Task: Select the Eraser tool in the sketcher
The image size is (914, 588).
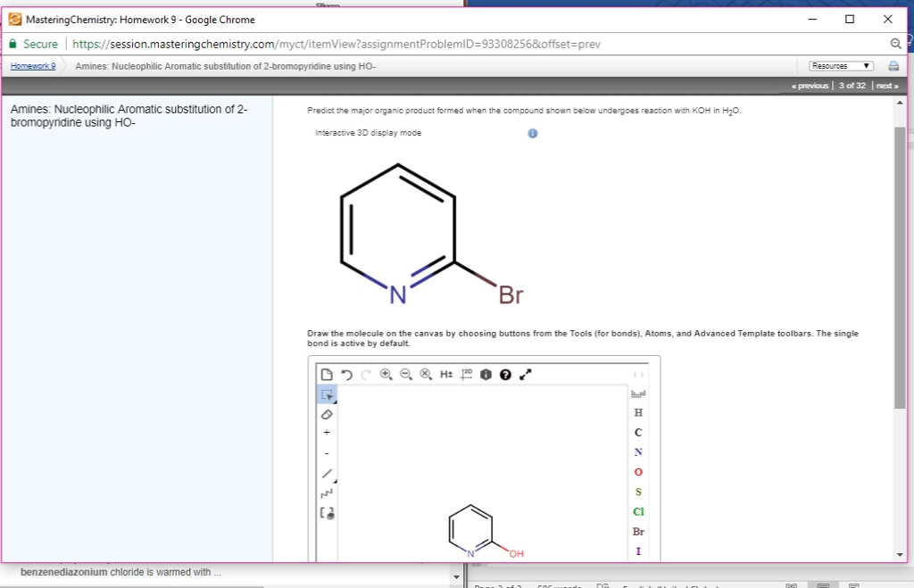Action: coord(327,415)
